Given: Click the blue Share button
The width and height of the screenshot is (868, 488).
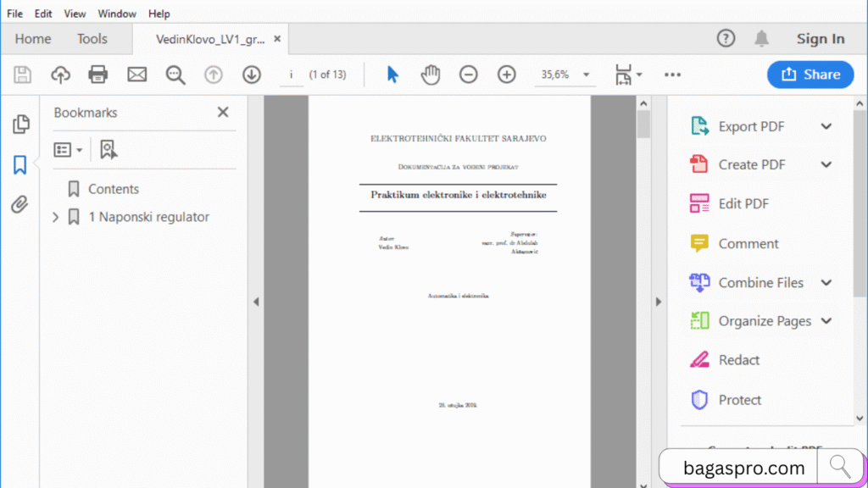Looking at the screenshot, I should pyautogui.click(x=810, y=75).
